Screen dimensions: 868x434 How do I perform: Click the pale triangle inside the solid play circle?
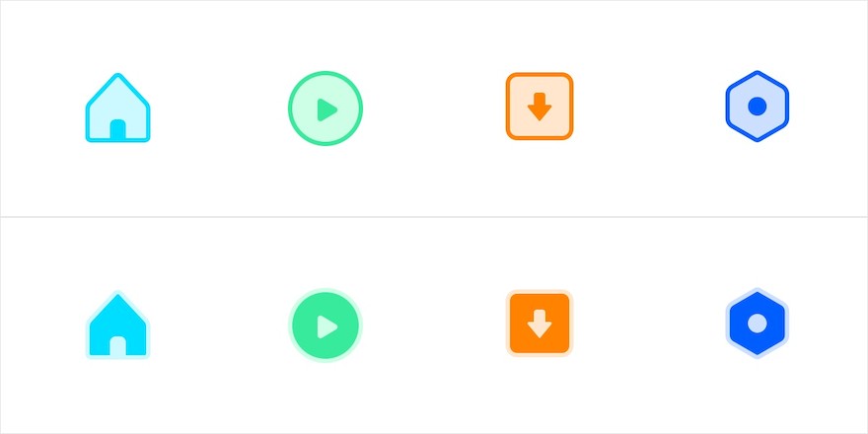326,326
